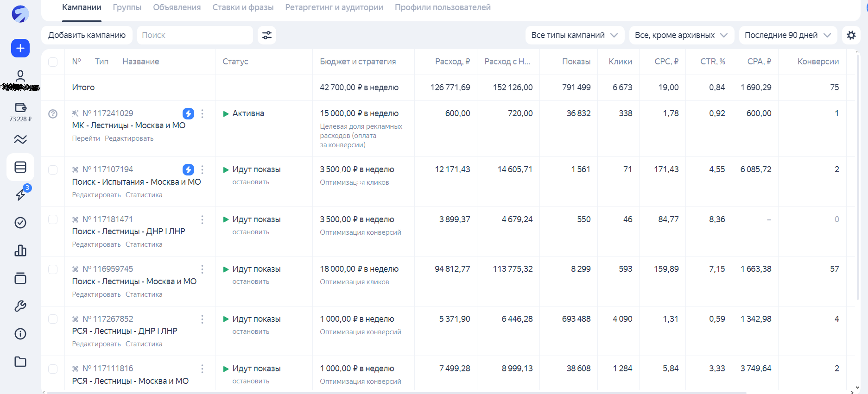This screenshot has height=394, width=868.
Task: Click the campaign search input field
Action: tap(195, 35)
